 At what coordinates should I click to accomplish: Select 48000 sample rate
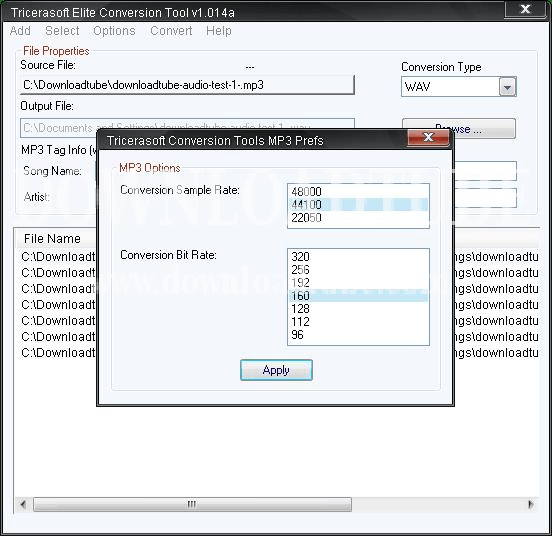(358, 191)
